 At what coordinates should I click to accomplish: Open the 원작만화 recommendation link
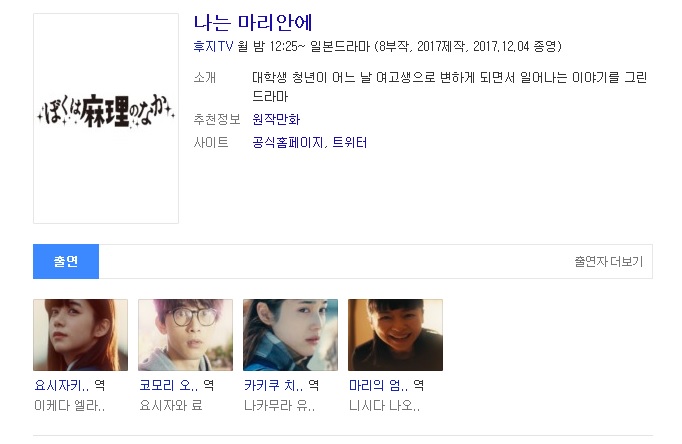pos(276,119)
